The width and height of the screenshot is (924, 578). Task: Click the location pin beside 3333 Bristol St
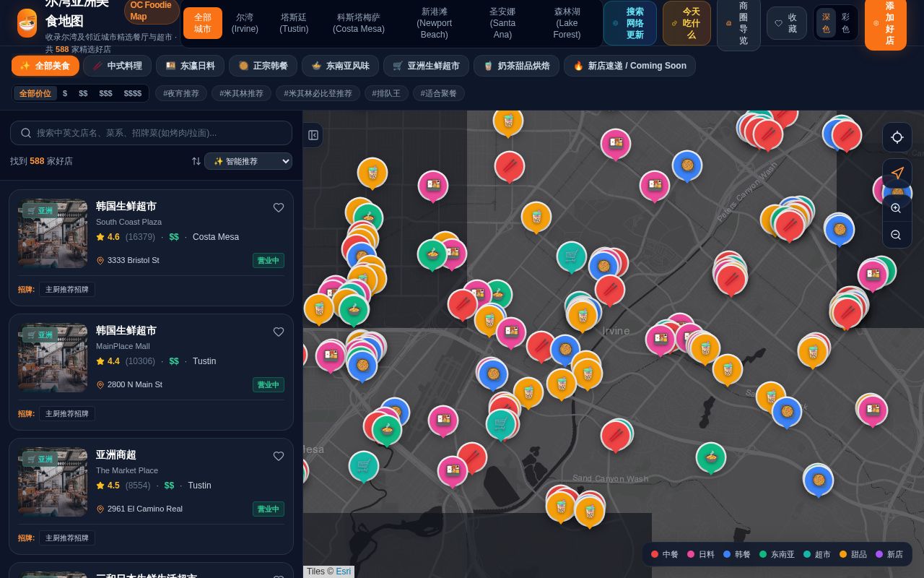[x=100, y=260]
